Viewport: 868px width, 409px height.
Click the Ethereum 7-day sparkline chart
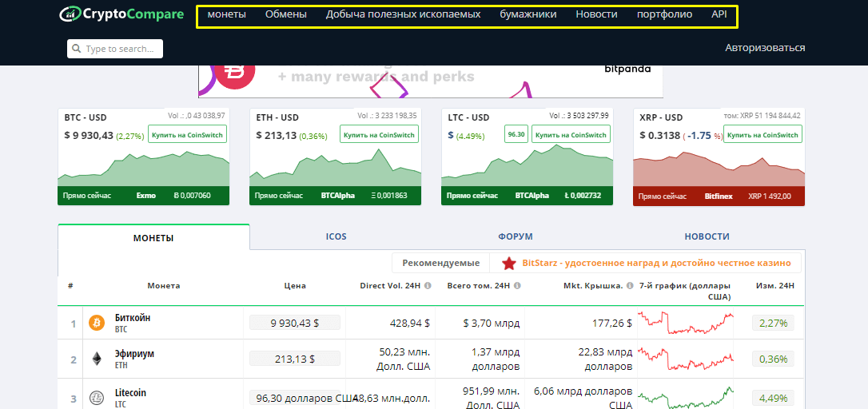tap(686, 359)
